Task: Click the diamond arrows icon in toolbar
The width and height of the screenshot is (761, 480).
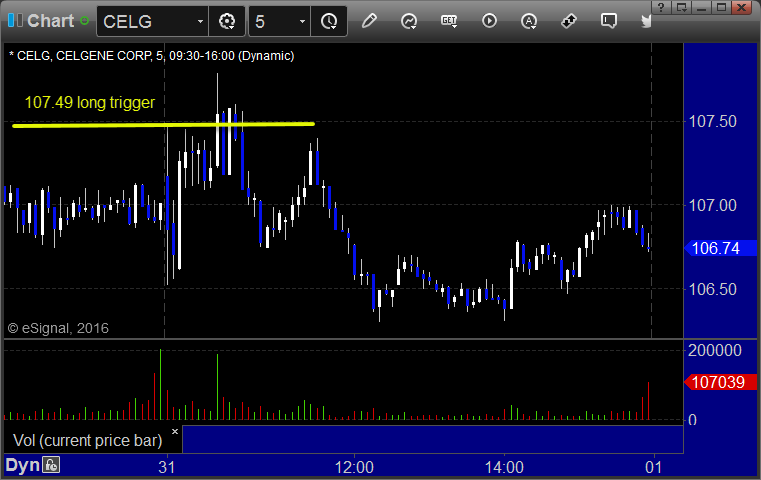Action: click(x=568, y=21)
